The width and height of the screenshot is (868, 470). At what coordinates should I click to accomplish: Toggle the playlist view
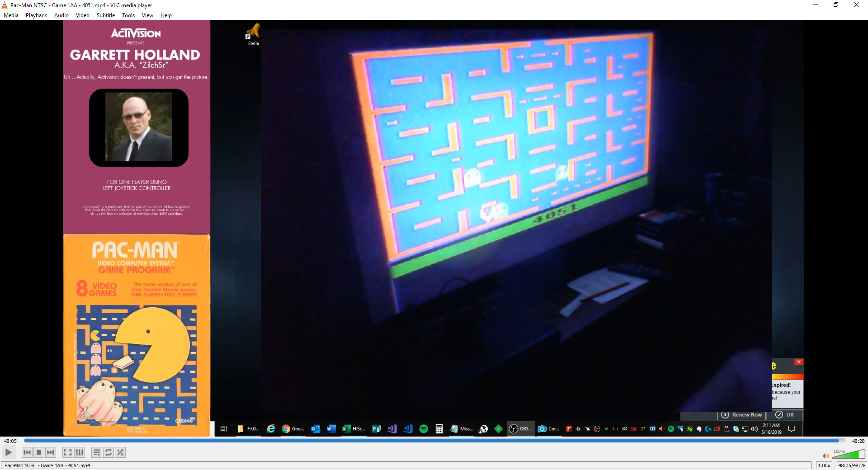tap(97, 452)
